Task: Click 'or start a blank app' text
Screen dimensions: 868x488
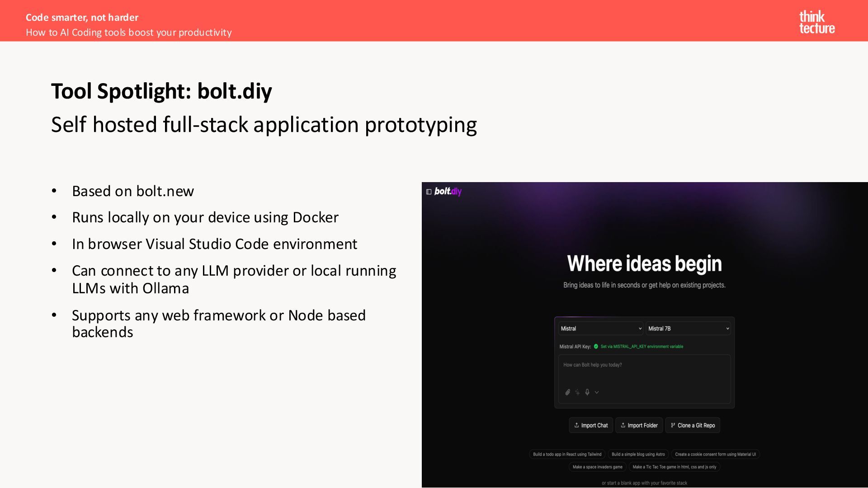Action: (x=644, y=483)
